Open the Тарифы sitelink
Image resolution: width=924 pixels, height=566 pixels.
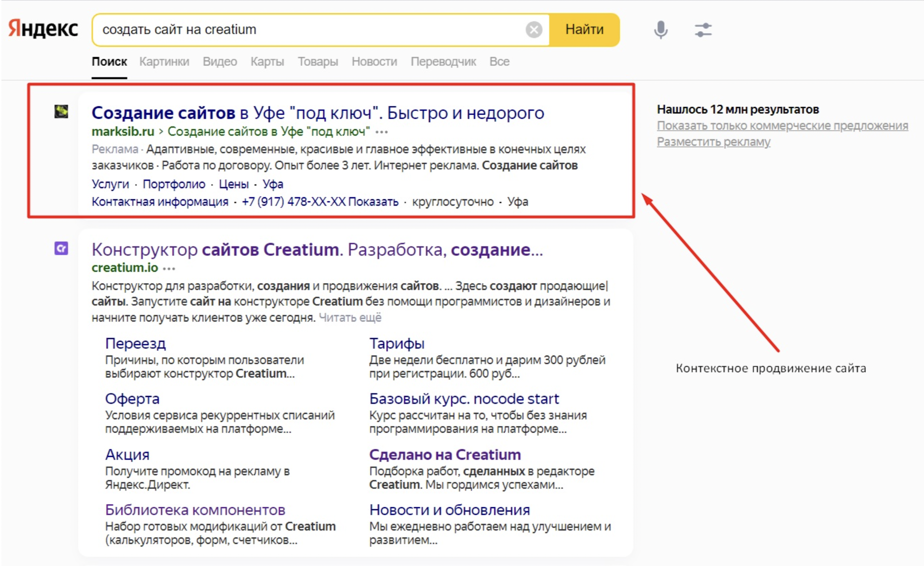tap(397, 343)
